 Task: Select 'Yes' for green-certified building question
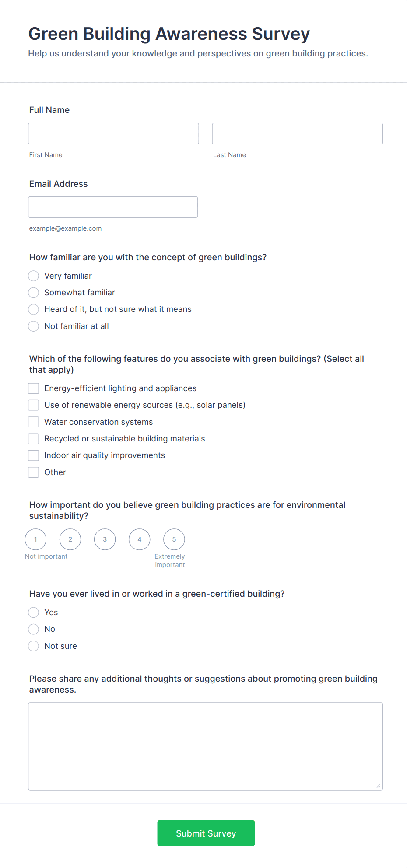[33, 612]
